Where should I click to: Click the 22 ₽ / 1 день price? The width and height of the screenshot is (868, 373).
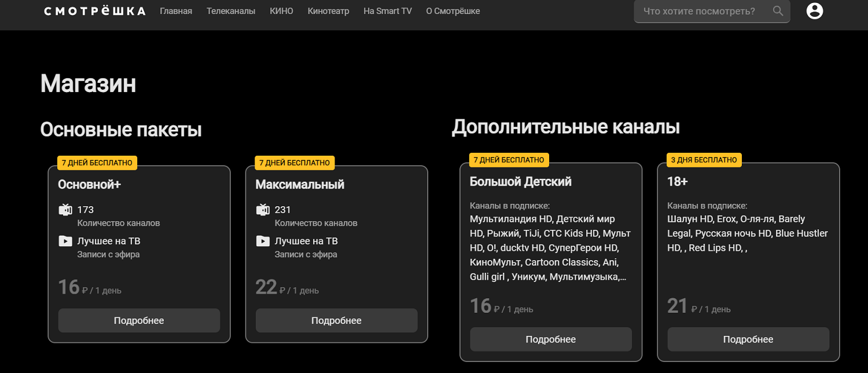tap(287, 287)
